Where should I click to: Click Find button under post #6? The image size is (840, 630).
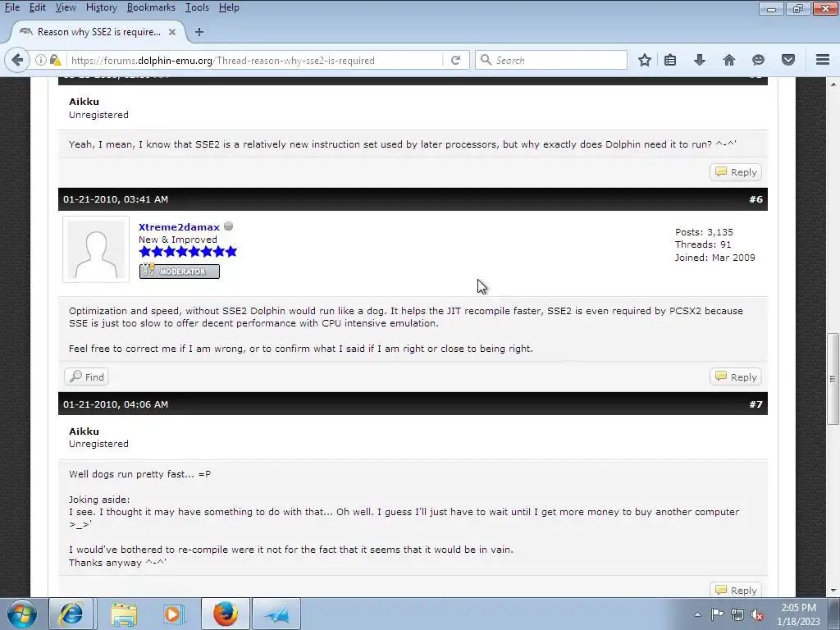coord(86,377)
